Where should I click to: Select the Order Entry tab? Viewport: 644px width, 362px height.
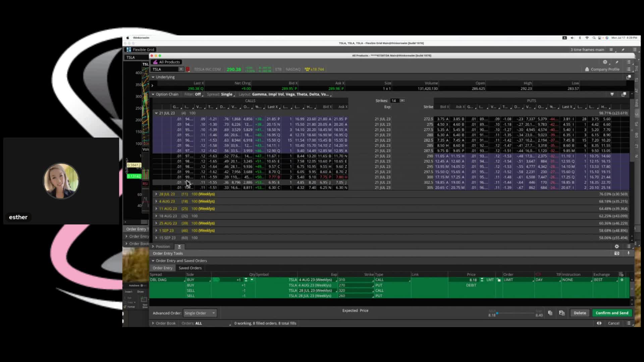(162, 268)
